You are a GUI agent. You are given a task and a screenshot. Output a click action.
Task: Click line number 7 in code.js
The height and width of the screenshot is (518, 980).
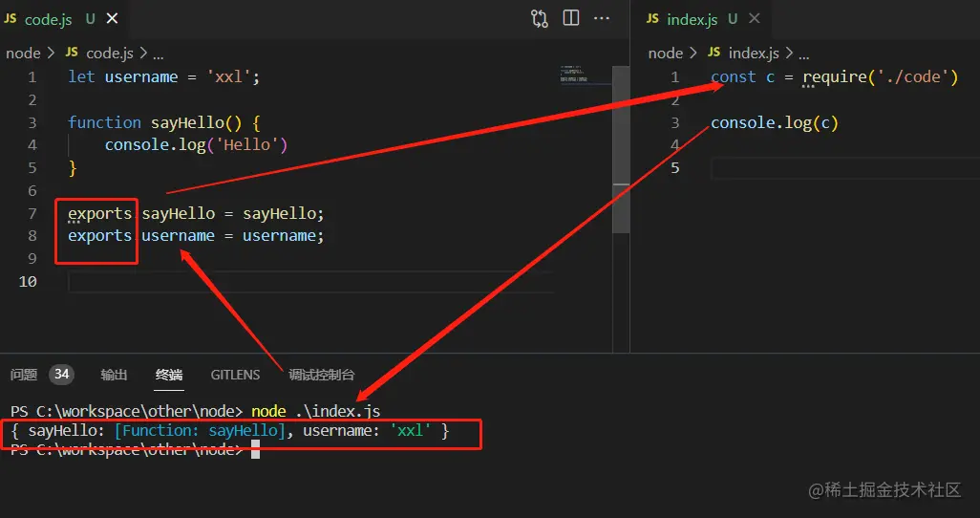32,213
